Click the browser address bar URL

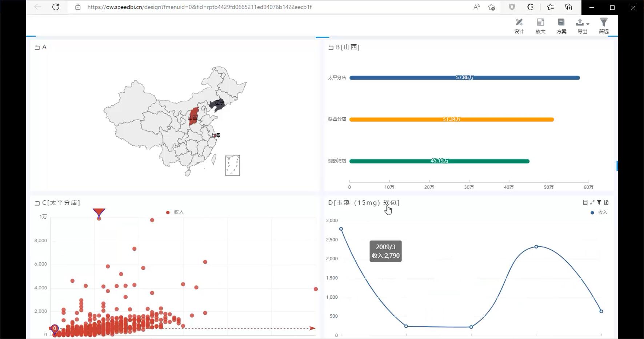click(x=199, y=7)
